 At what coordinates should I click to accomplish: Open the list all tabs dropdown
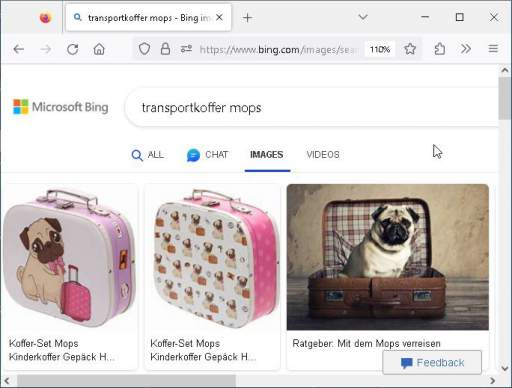click(x=363, y=17)
